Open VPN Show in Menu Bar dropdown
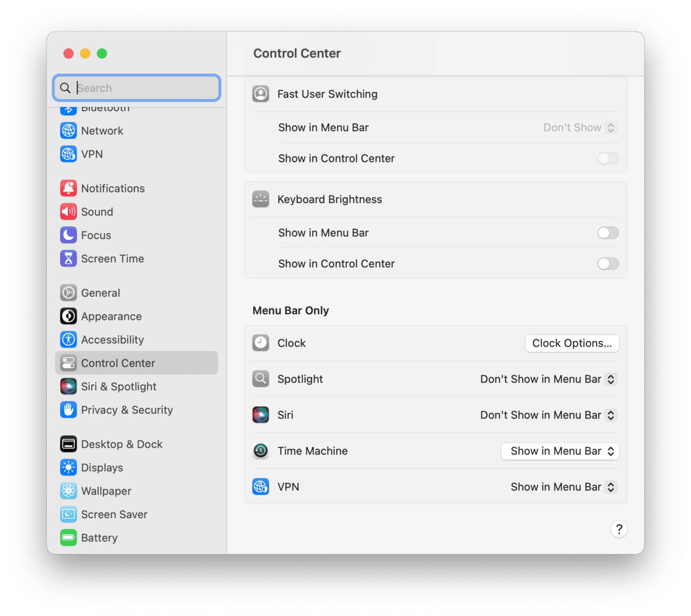The image size is (691, 616). pos(563,487)
